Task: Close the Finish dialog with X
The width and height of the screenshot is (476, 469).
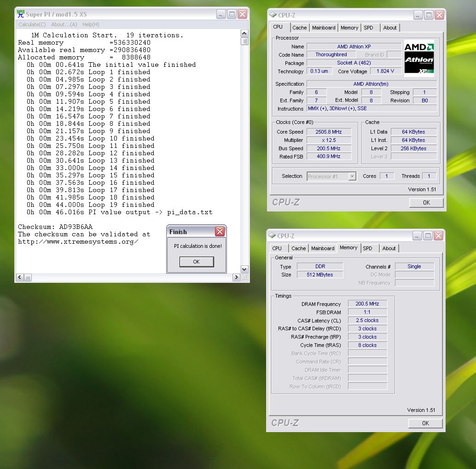Action: (x=220, y=232)
